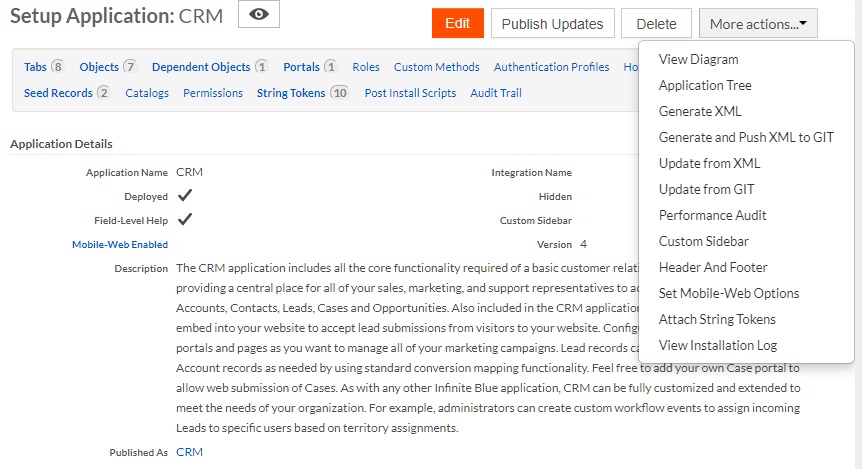Choose Update from GIT

706,189
